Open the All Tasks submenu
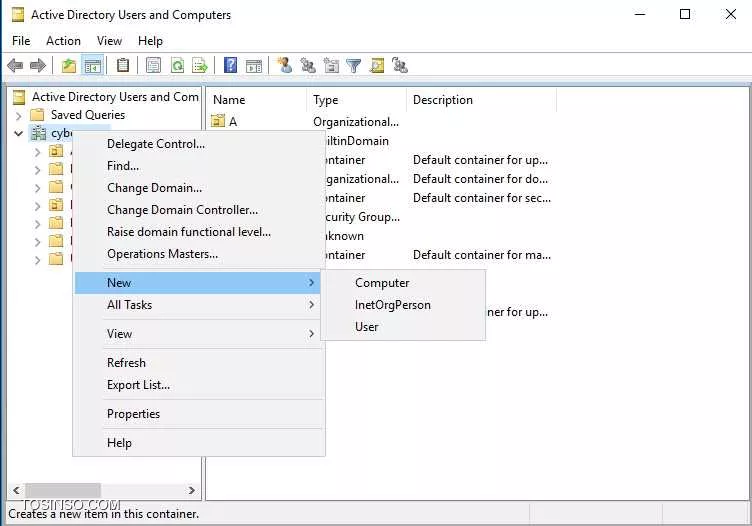This screenshot has width=752, height=526. [x=199, y=305]
